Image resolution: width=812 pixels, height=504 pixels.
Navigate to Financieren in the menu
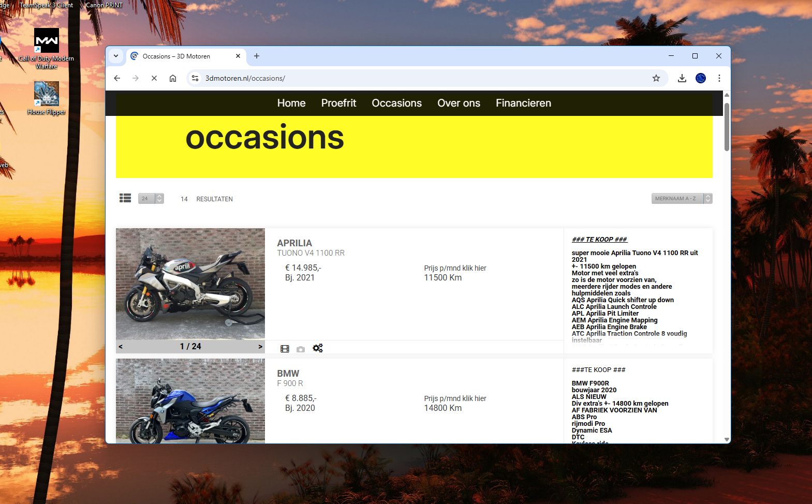[x=523, y=103]
